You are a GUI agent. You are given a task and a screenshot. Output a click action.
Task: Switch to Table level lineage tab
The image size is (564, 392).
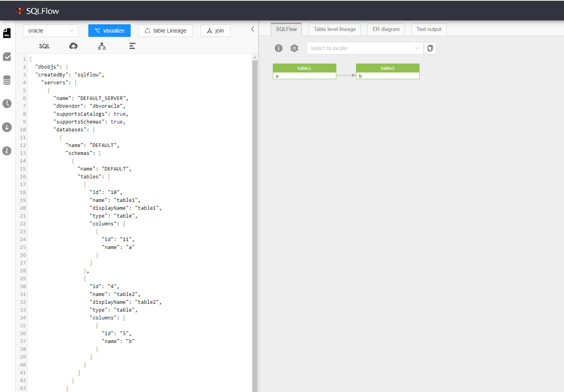335,29
